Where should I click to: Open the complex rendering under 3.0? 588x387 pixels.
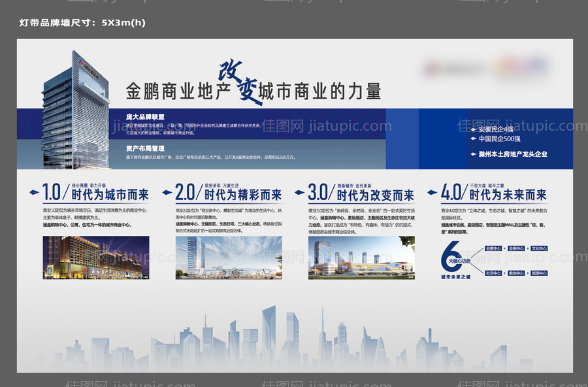pos(361,258)
